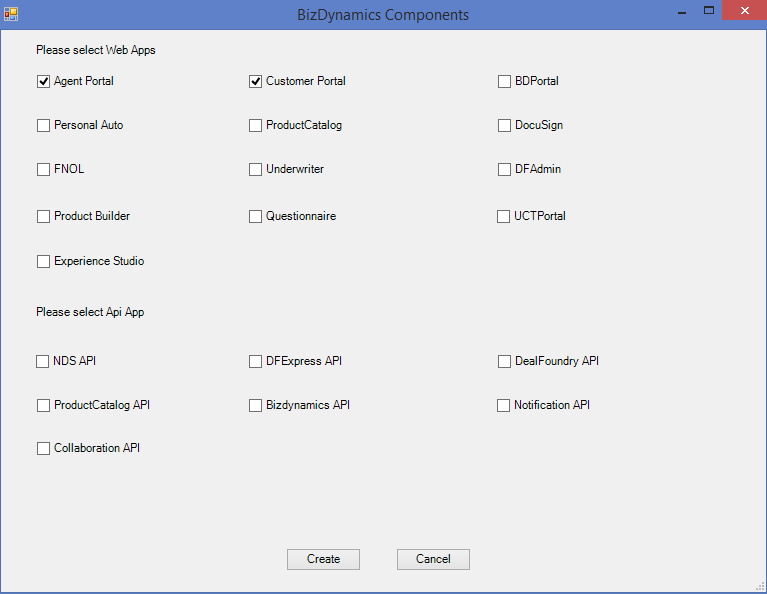
Task: Click the Create button
Action: coord(323,559)
